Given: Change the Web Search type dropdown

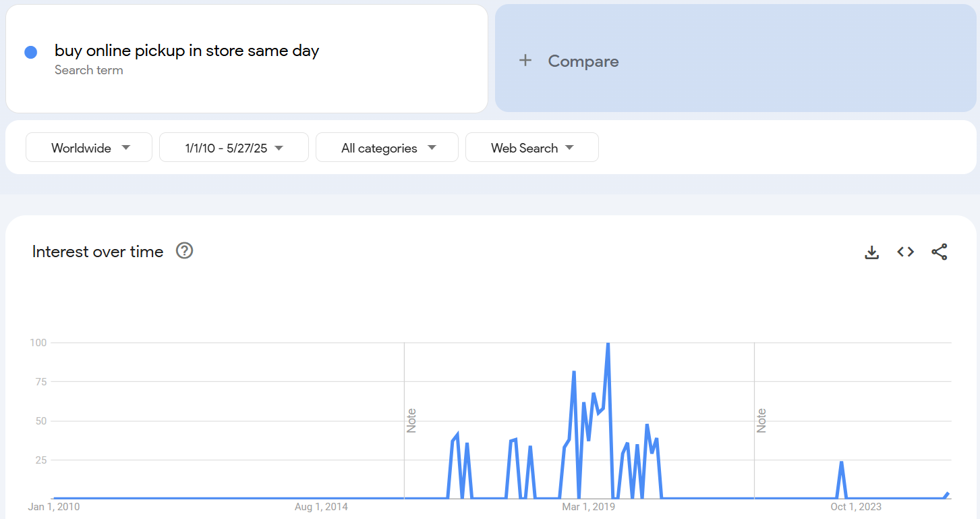Looking at the screenshot, I should (x=531, y=148).
